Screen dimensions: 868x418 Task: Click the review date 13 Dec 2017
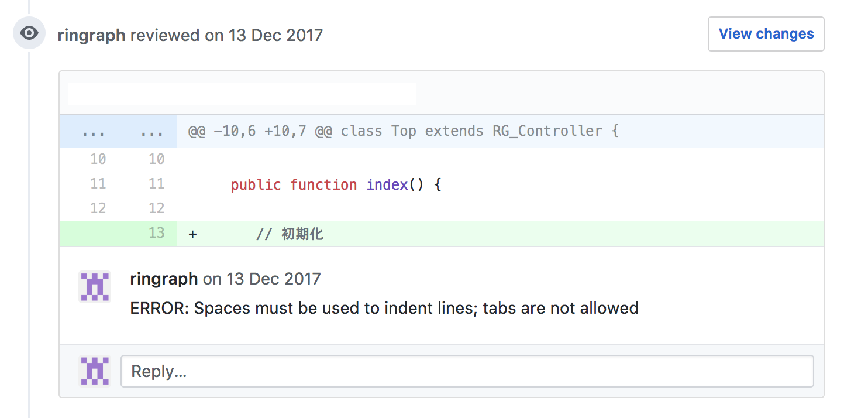[275, 35]
